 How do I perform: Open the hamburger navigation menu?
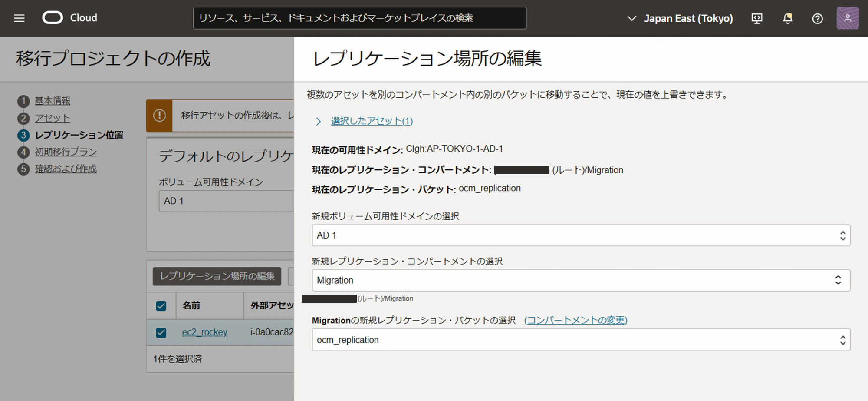tap(19, 18)
